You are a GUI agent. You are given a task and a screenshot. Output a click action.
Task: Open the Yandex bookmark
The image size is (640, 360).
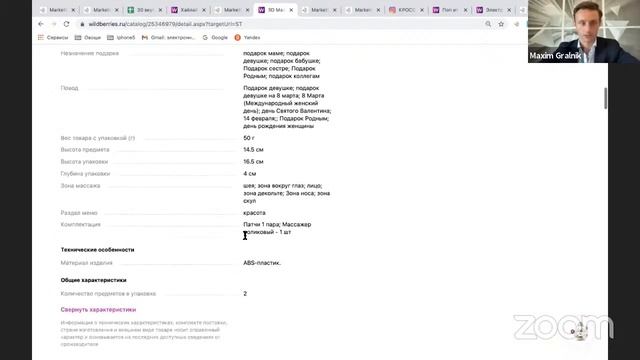click(247, 38)
